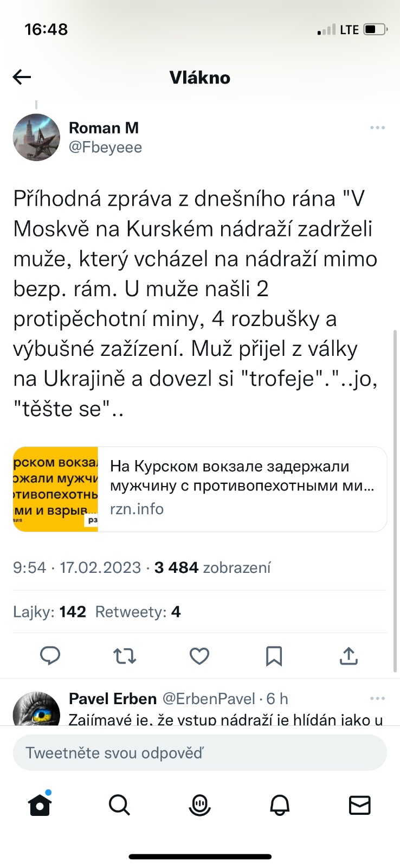This screenshot has height=868, width=400.
Task: Tap the back arrow icon
Action: point(22,78)
